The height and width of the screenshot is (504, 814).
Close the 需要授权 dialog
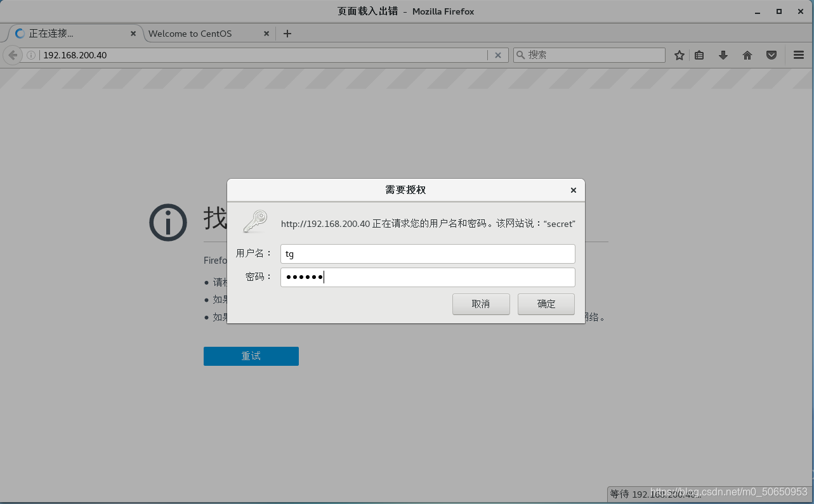coord(574,190)
